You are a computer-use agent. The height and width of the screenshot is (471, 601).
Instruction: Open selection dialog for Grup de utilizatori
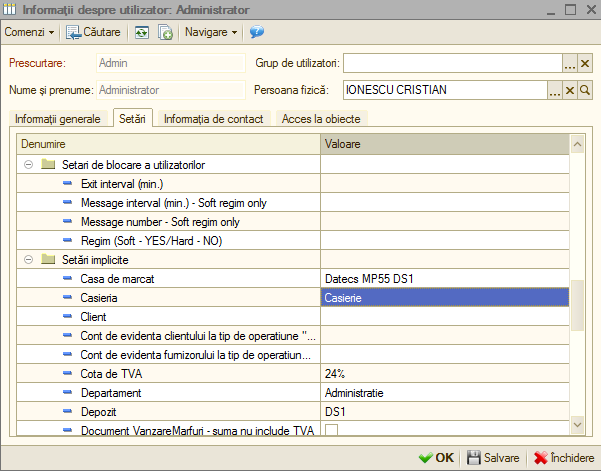[570, 63]
